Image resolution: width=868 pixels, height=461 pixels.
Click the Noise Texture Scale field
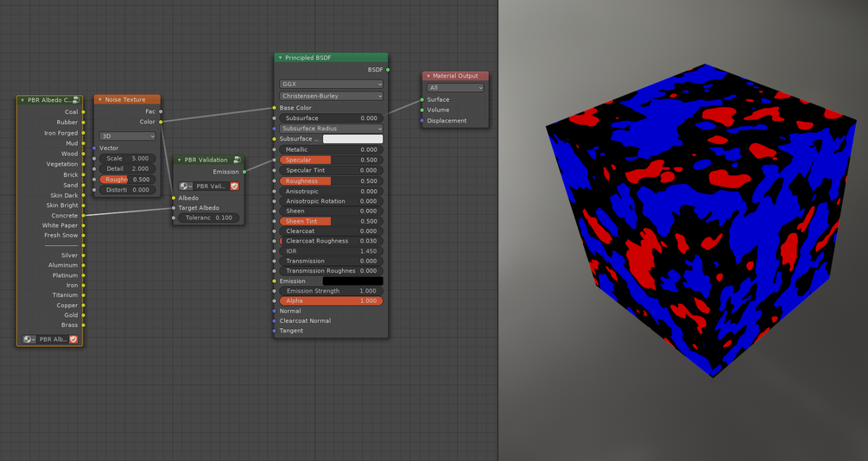point(127,158)
